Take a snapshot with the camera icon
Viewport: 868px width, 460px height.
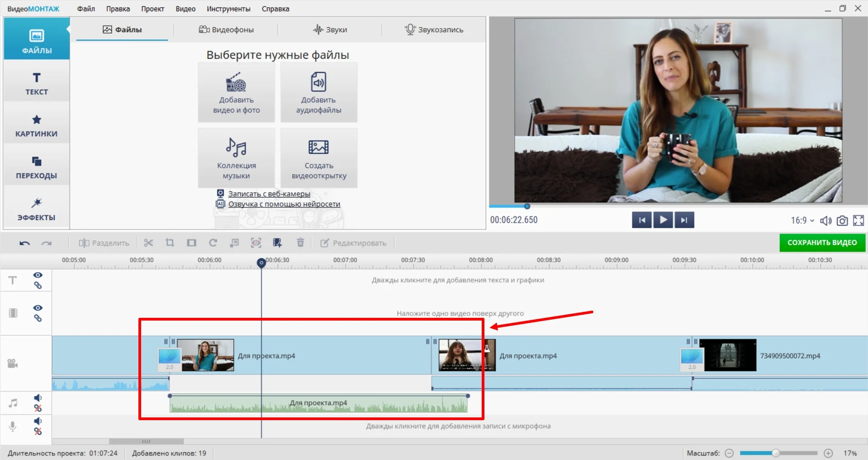click(842, 220)
